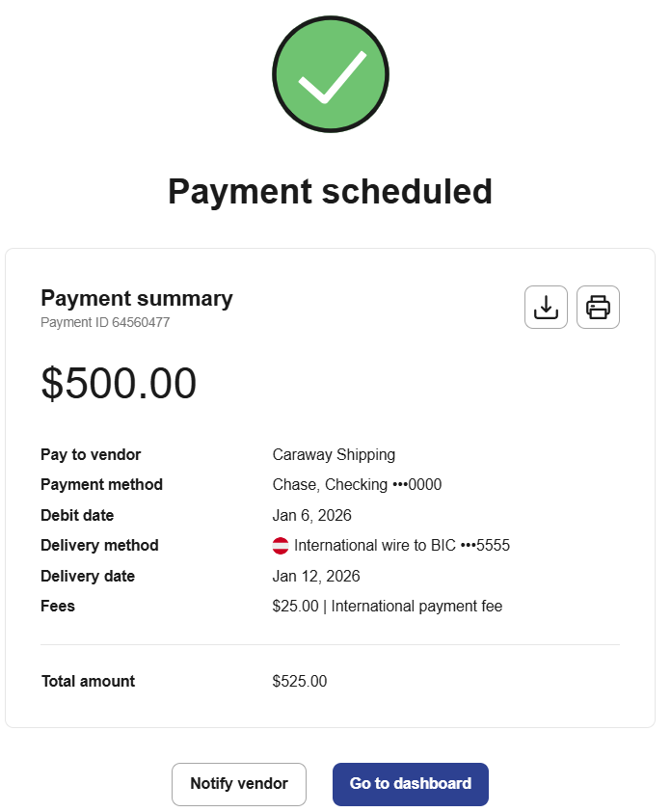Click the International wire to BIC text

click(x=401, y=546)
